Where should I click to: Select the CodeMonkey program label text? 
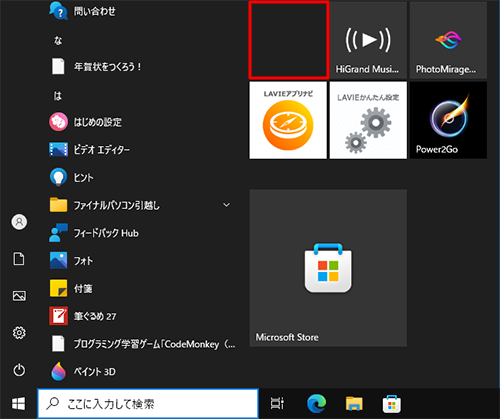[155, 344]
